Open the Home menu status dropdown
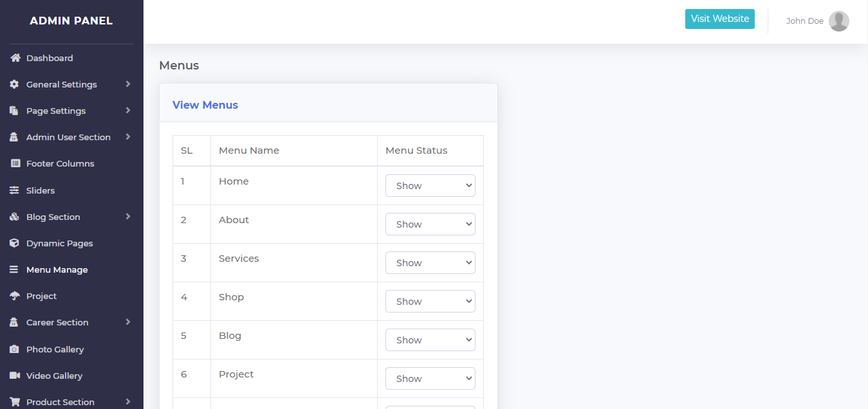This screenshot has width=868, height=409. [430, 186]
